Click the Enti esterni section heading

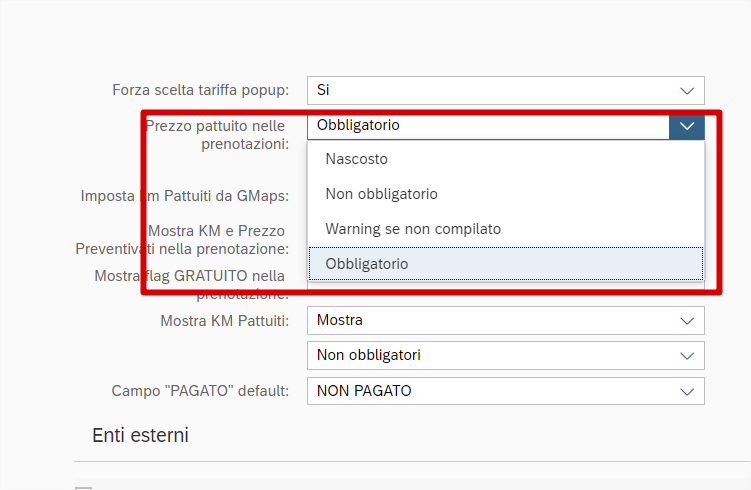click(140, 435)
